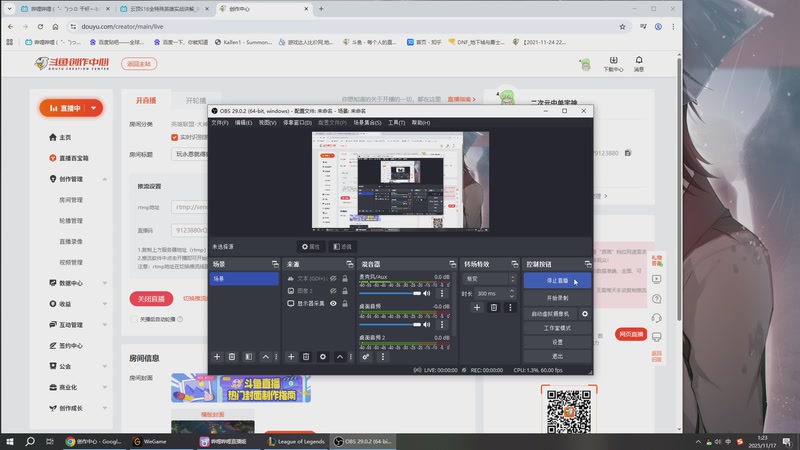Undock the 转场特效 panel with float icon
The width and height of the screenshot is (800, 450).
pyautogui.click(x=514, y=264)
